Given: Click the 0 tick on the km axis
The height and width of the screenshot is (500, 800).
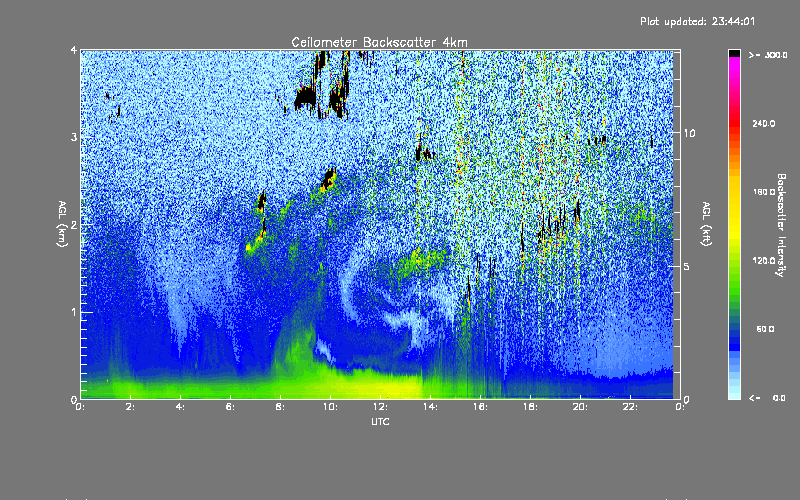Looking at the screenshot, I should coord(74,399).
